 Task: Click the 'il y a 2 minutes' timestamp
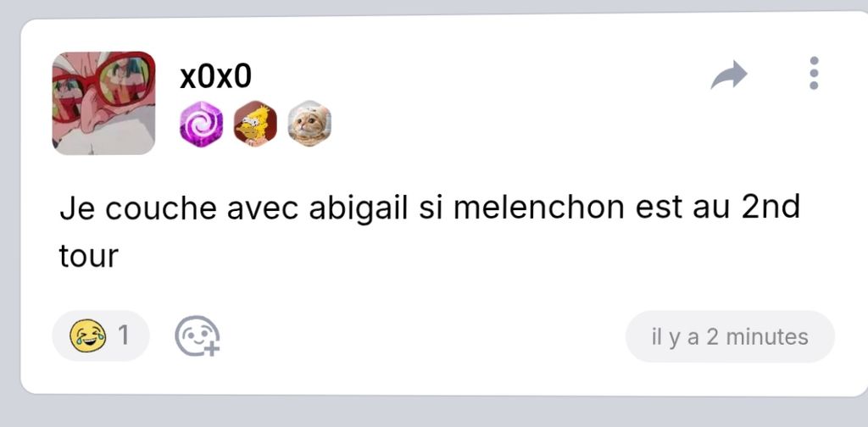coord(730,337)
